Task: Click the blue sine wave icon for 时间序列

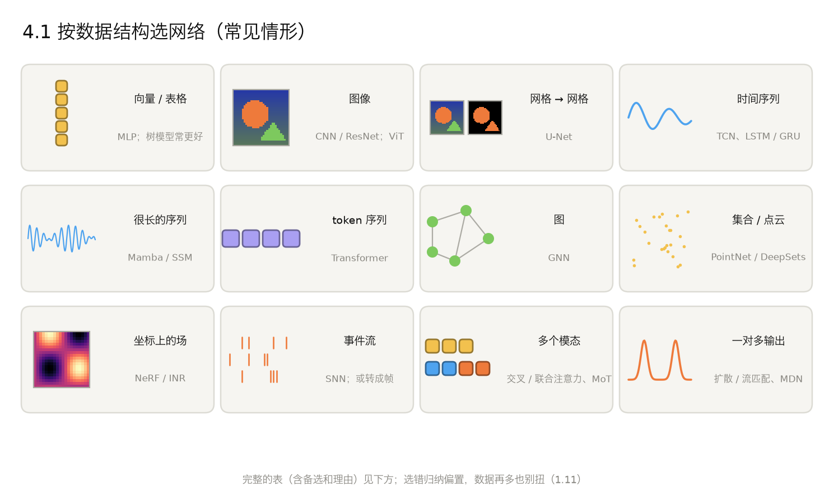Action: tap(660, 116)
